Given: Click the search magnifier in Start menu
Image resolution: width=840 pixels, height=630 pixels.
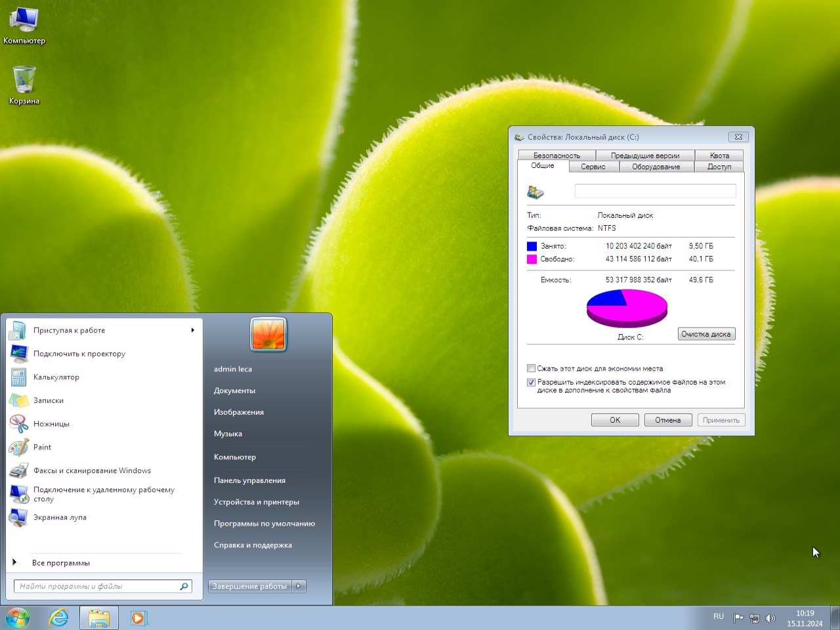Looking at the screenshot, I should click(x=184, y=587).
